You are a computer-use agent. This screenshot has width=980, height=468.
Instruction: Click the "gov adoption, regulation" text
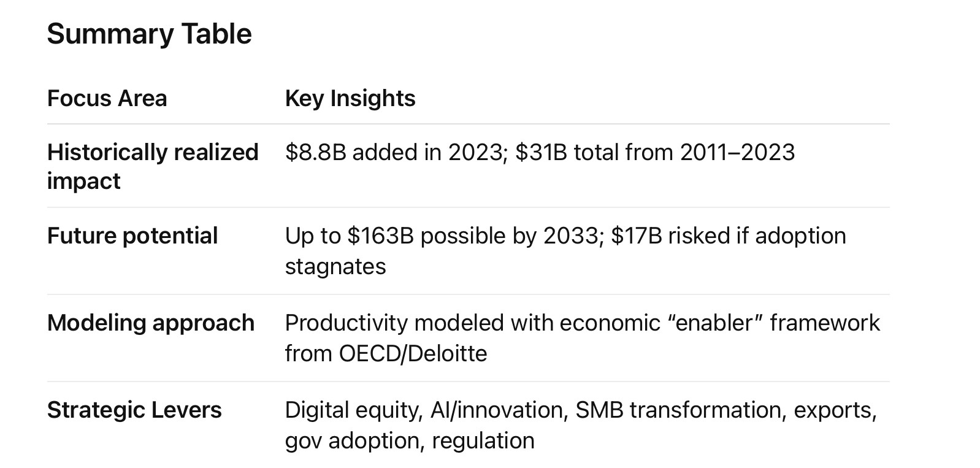(x=410, y=440)
